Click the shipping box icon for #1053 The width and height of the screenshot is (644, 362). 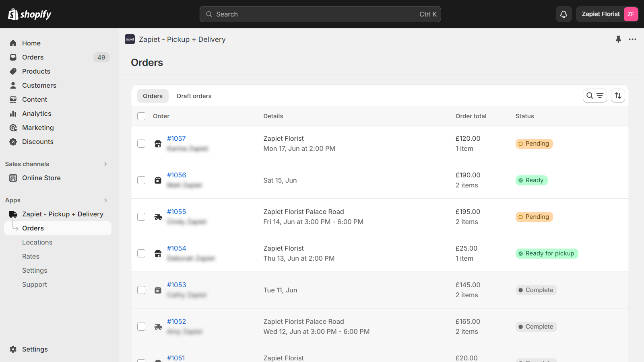(158, 290)
